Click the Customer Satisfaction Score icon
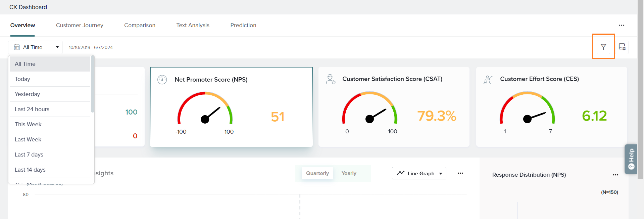644x219 pixels. (331, 79)
